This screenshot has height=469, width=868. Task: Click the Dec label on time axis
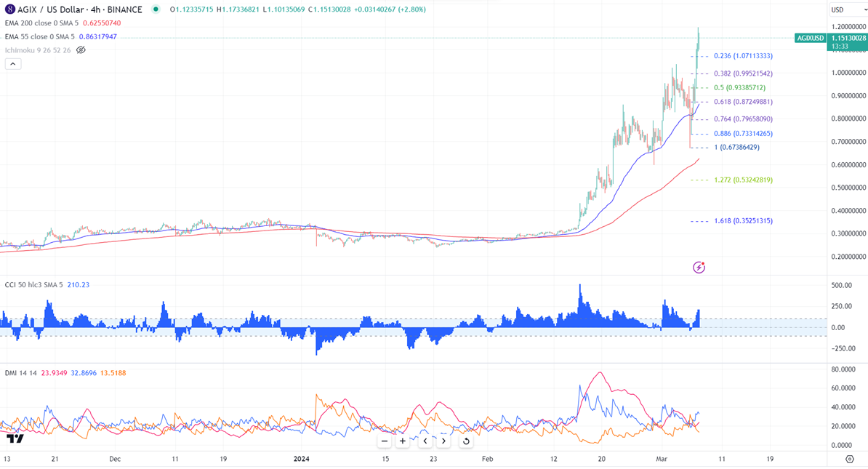115,459
